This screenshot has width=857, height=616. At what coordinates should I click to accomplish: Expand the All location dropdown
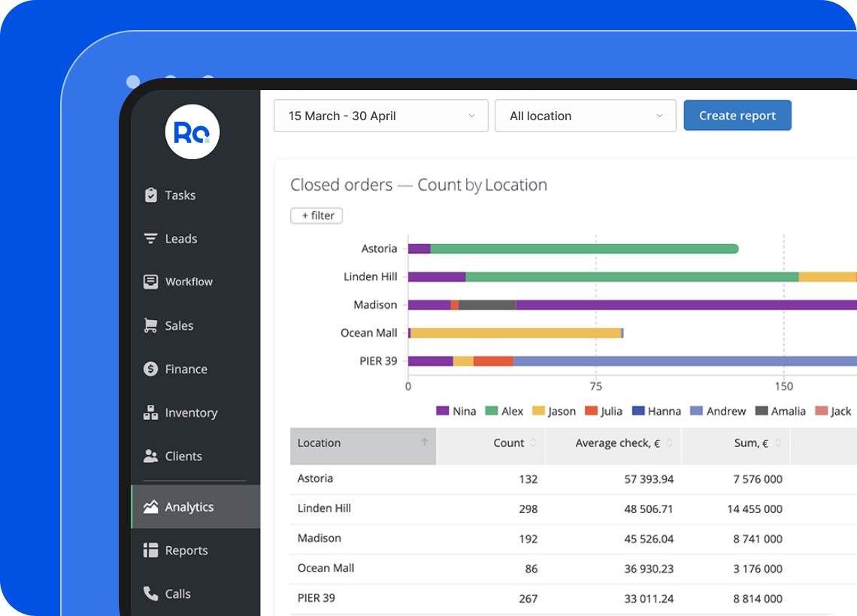(585, 115)
